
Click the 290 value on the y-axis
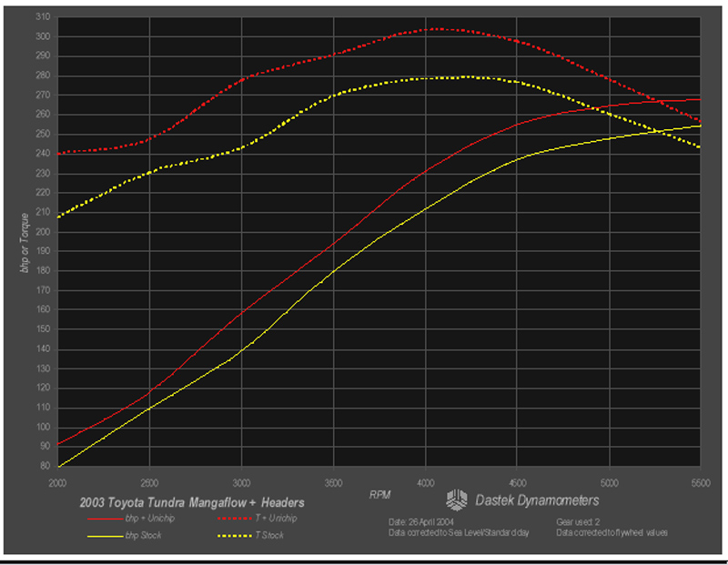point(43,56)
